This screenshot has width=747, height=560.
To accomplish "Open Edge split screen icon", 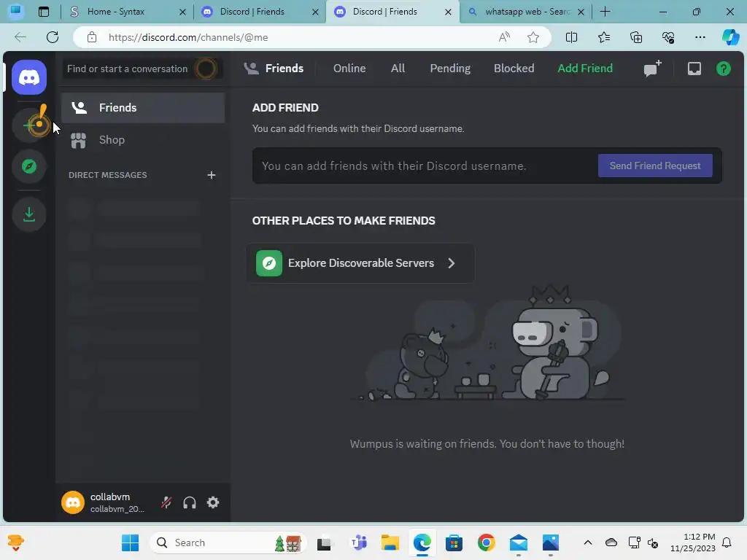I will tap(571, 37).
